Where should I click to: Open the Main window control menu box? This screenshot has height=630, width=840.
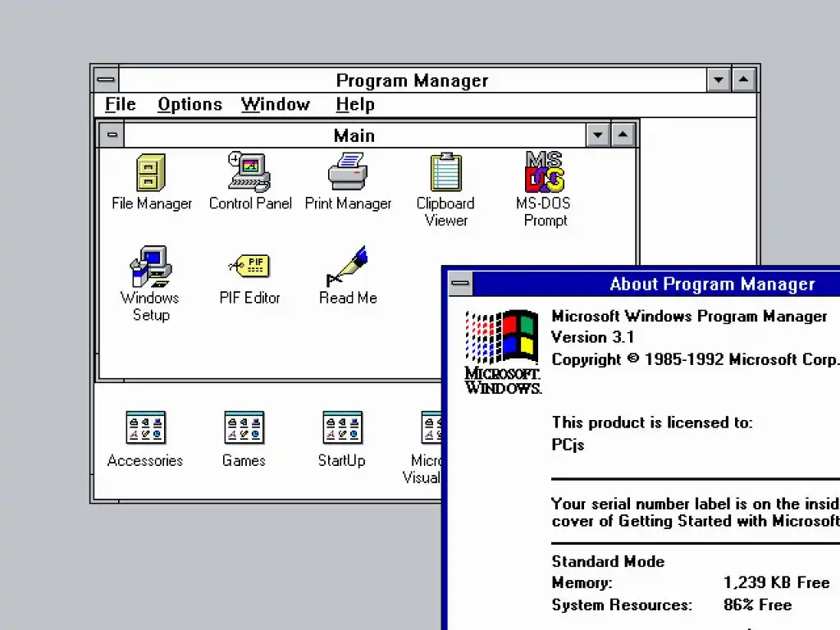pyautogui.click(x=112, y=135)
